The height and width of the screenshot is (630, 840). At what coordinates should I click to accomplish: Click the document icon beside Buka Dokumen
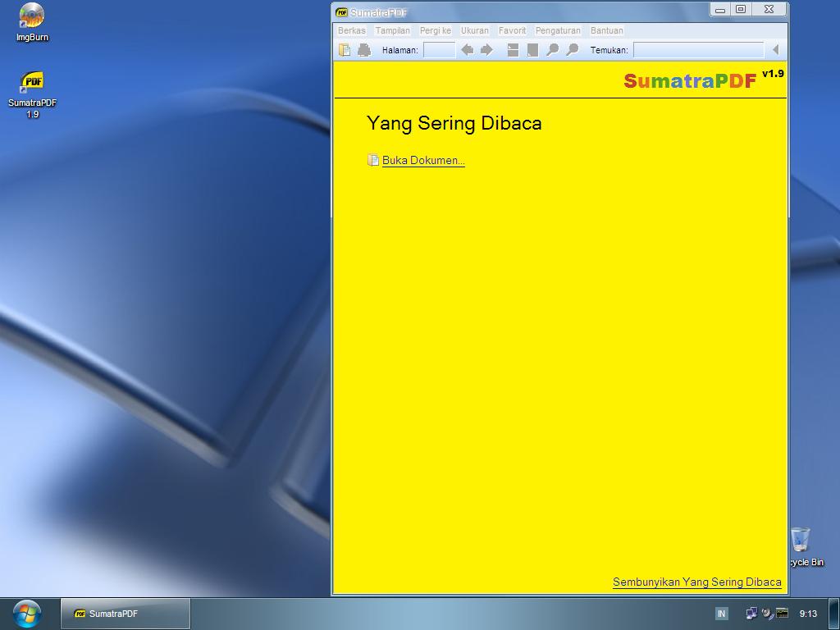(373, 160)
